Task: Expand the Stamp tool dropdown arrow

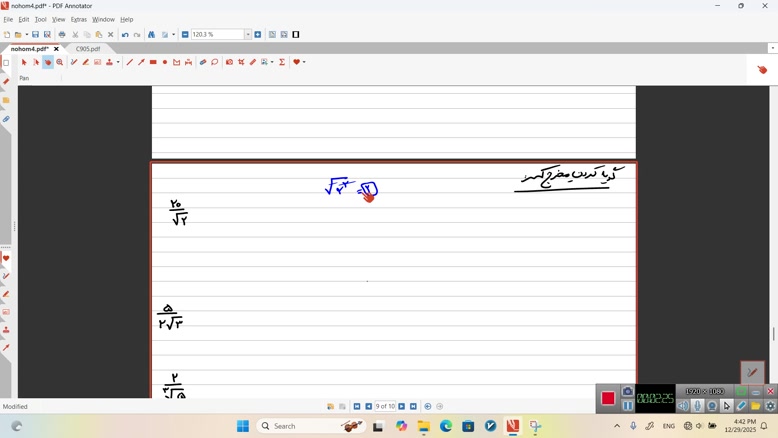Action: (x=118, y=62)
